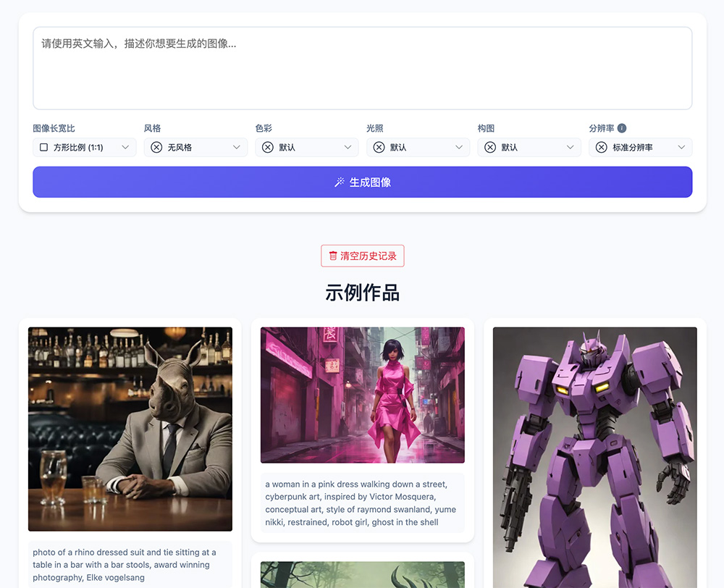
Task: Expand the 色彩 dropdown chevron
Action: [x=348, y=147]
